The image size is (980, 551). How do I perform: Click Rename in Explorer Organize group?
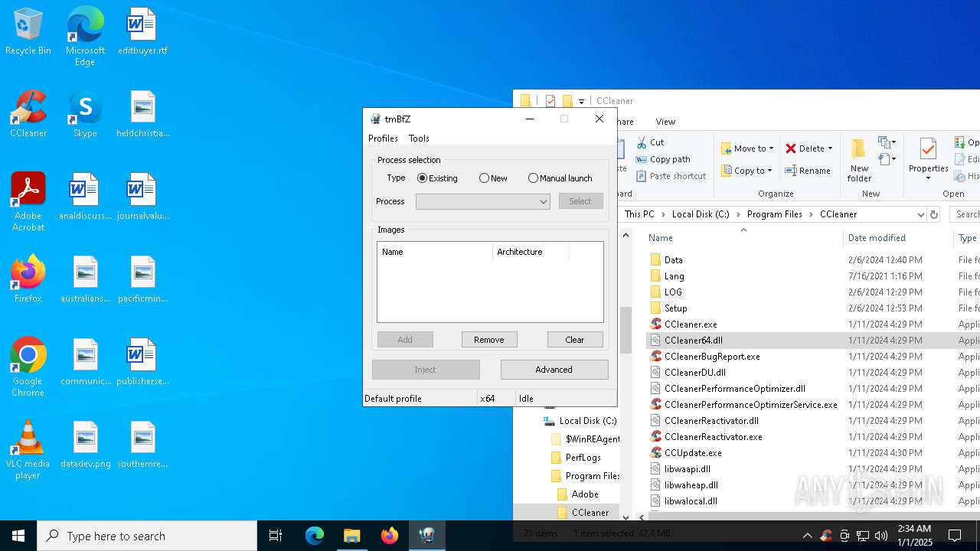click(808, 171)
